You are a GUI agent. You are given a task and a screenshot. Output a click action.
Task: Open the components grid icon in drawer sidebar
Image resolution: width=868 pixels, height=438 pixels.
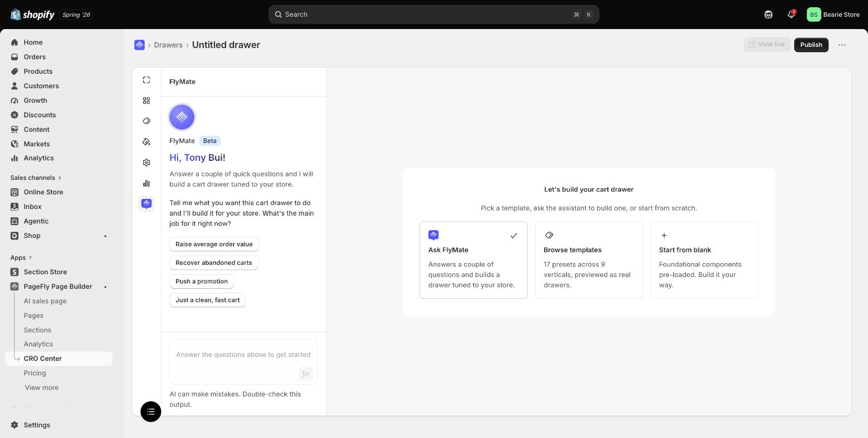pos(146,101)
